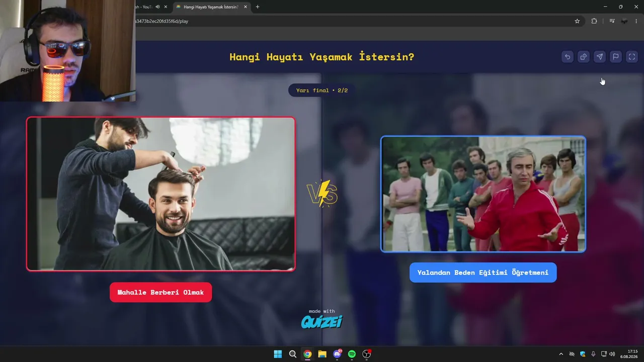Screen dimensions: 644x362
Task: Choose Mahalle Berberi Olmak button
Action: coord(160,292)
